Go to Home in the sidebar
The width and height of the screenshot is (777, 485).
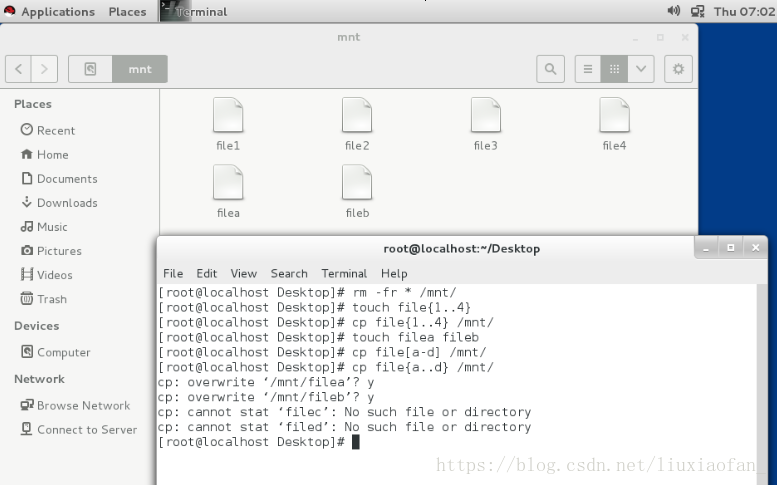click(x=44, y=155)
